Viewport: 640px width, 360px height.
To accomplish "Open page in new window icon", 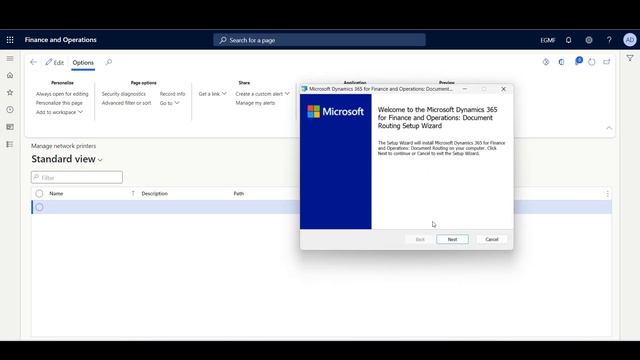I will coord(607,62).
